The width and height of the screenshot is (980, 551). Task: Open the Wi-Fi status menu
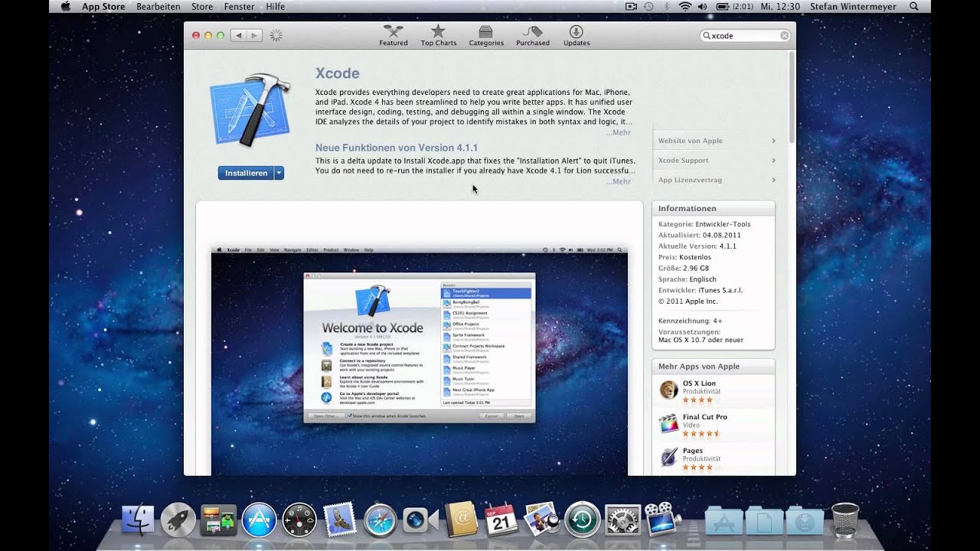[684, 6]
